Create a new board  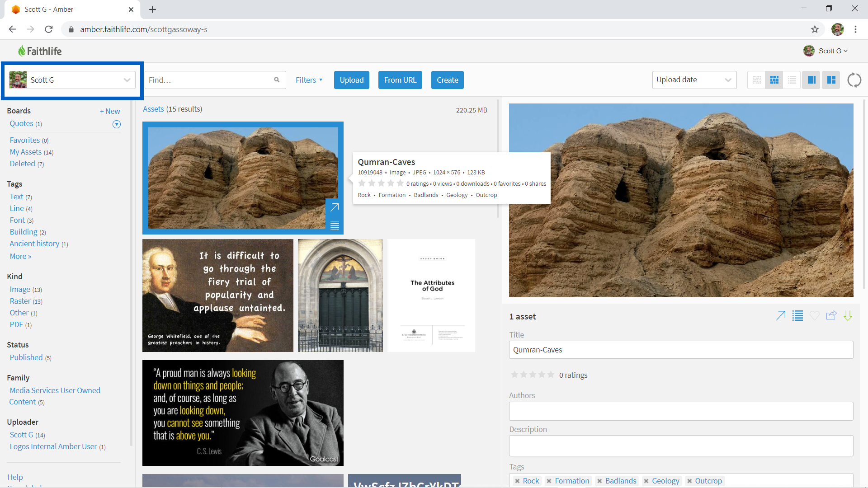click(x=110, y=111)
